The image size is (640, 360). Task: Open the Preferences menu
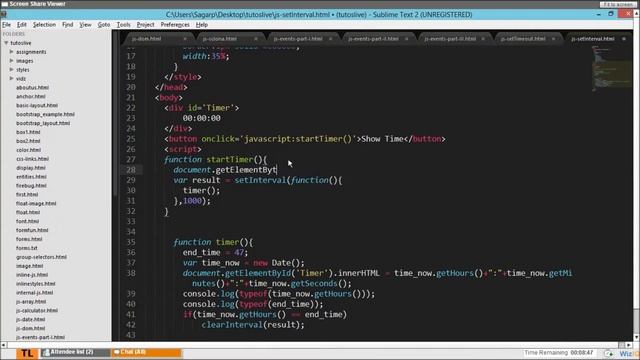click(x=175, y=25)
